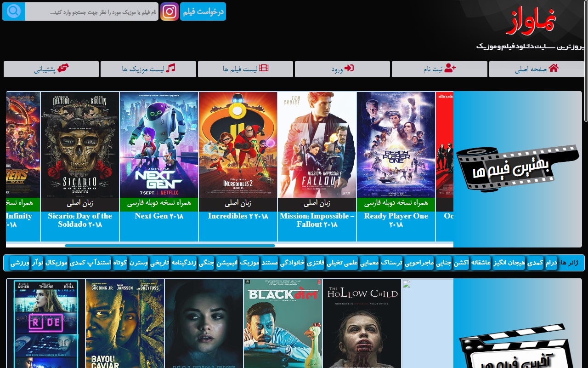Click the sign-in arrow icon beside ورود

[x=349, y=69]
